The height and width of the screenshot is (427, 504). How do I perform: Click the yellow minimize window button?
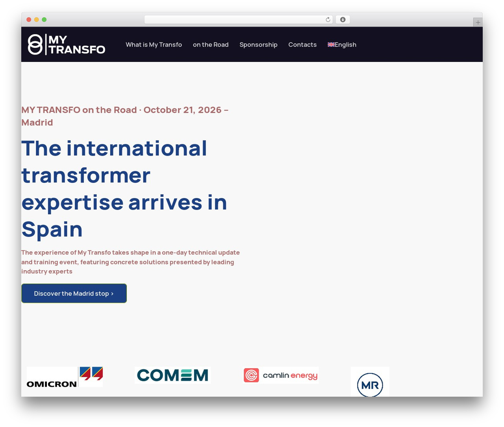point(37,20)
